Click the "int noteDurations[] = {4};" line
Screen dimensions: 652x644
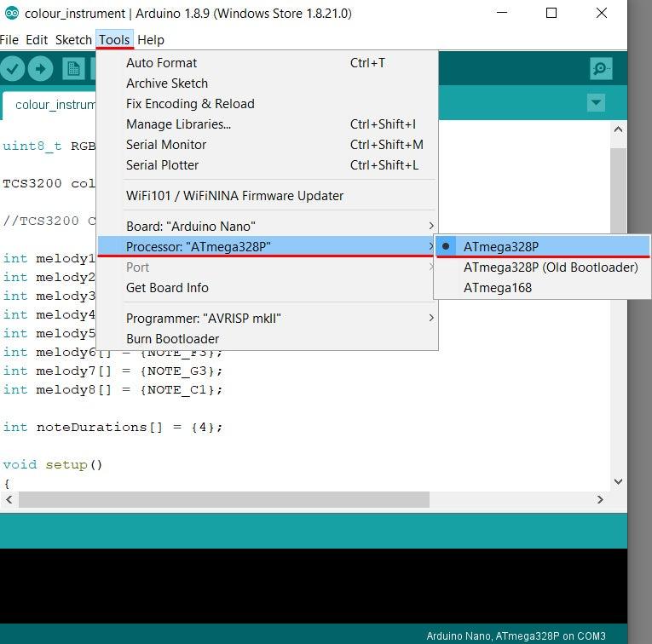(113, 427)
